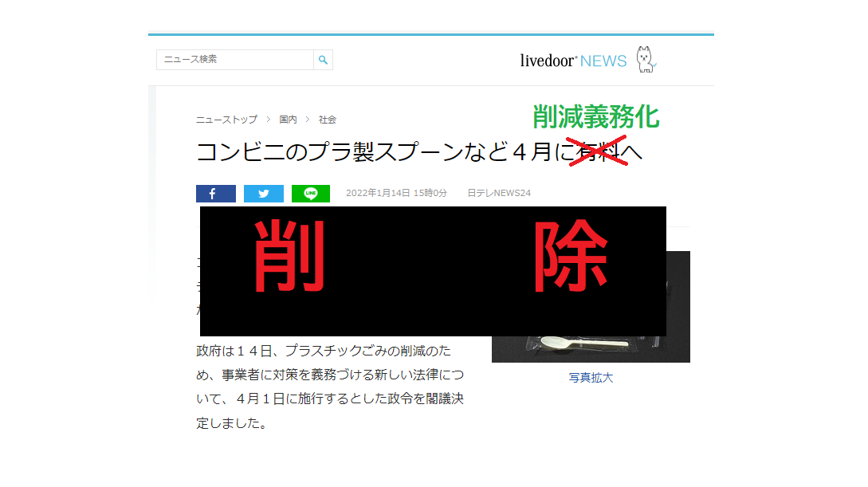Open the 社会 category link

click(x=327, y=119)
